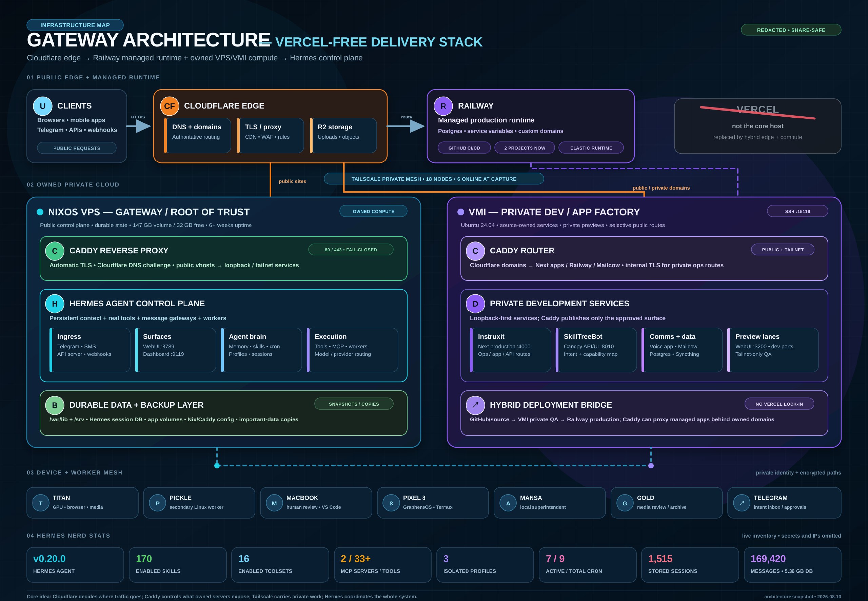Click the SkillTreeBot service card
Screen dimensions: 868x601
tap(596, 350)
